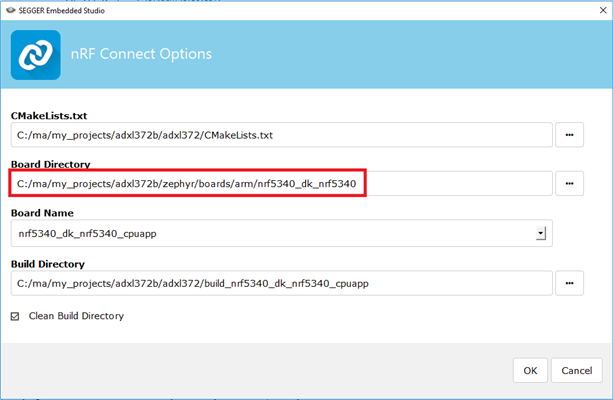The height and width of the screenshot is (400, 613).
Task: Click the CMakeLists.txt label
Action: 49,116
